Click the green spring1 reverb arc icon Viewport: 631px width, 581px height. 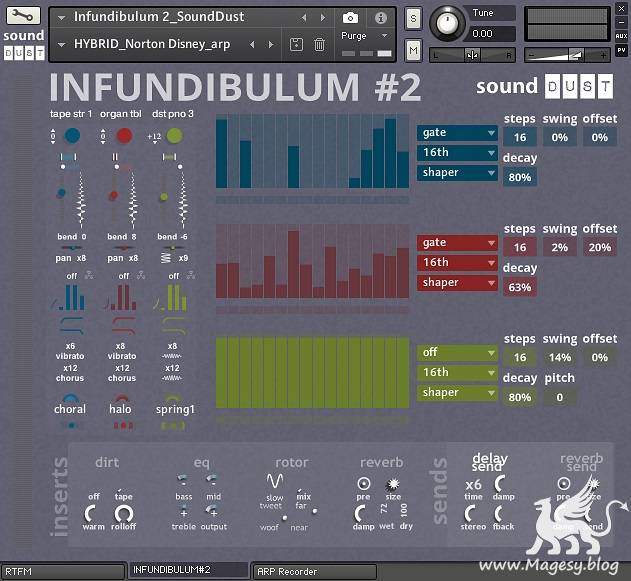(173, 398)
